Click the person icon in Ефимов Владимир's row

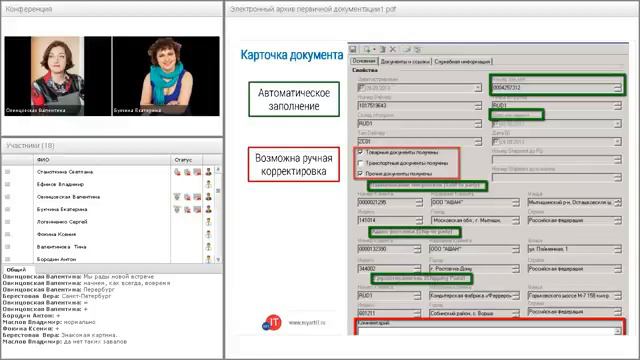[x=209, y=184]
